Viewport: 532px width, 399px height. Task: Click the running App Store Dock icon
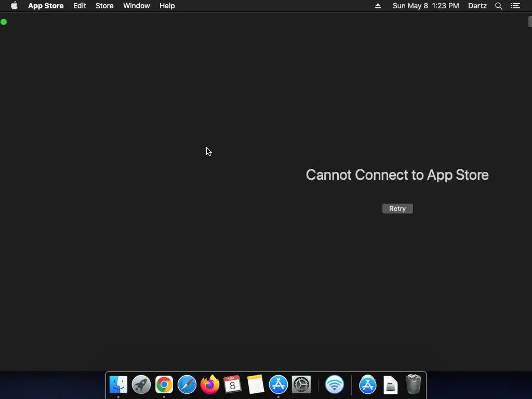click(x=278, y=385)
